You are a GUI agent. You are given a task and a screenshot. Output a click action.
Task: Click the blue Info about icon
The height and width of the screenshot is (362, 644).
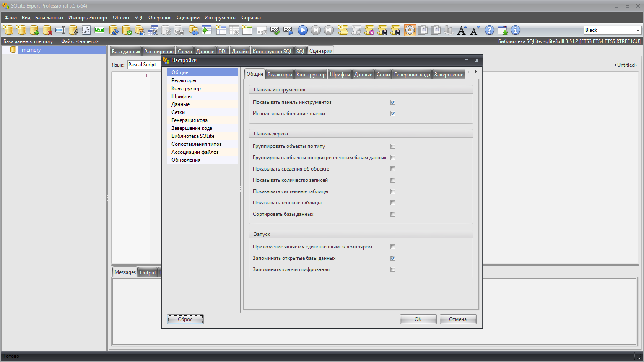coord(515,30)
